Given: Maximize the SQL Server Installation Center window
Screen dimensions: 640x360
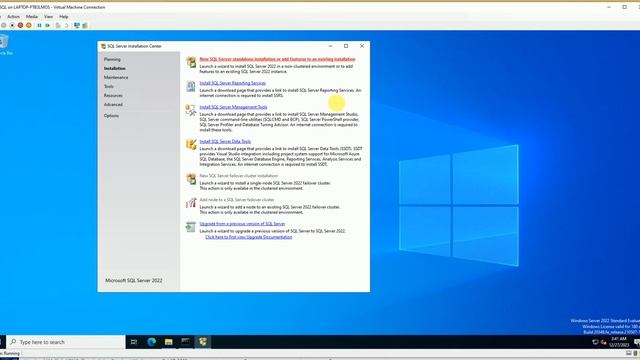Looking at the screenshot, I should click(x=346, y=46).
